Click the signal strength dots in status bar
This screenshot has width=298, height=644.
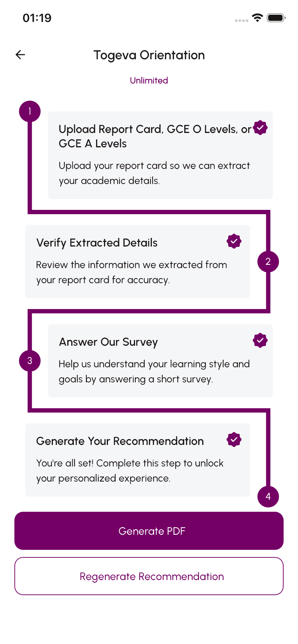click(240, 20)
